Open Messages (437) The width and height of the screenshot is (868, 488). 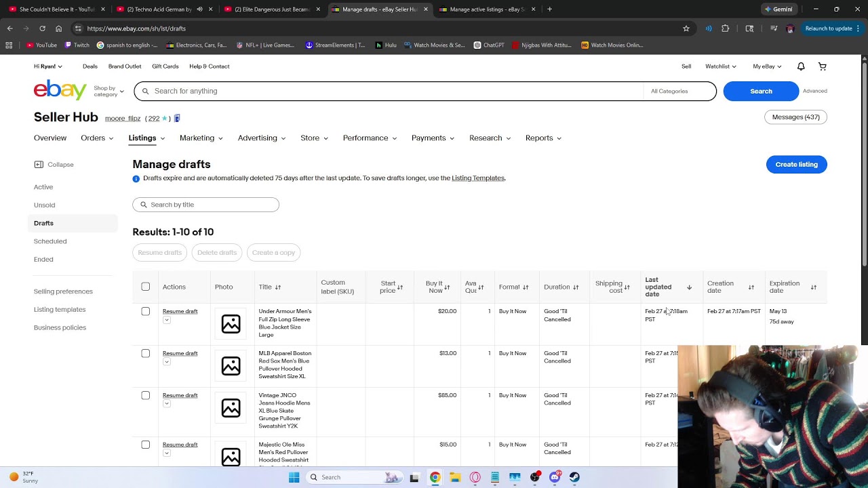pos(796,117)
